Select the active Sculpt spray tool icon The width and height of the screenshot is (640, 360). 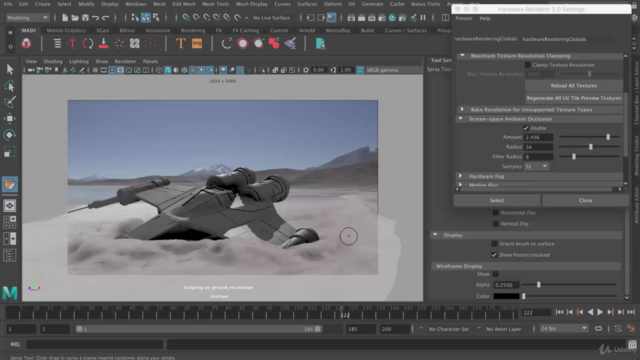(10, 184)
